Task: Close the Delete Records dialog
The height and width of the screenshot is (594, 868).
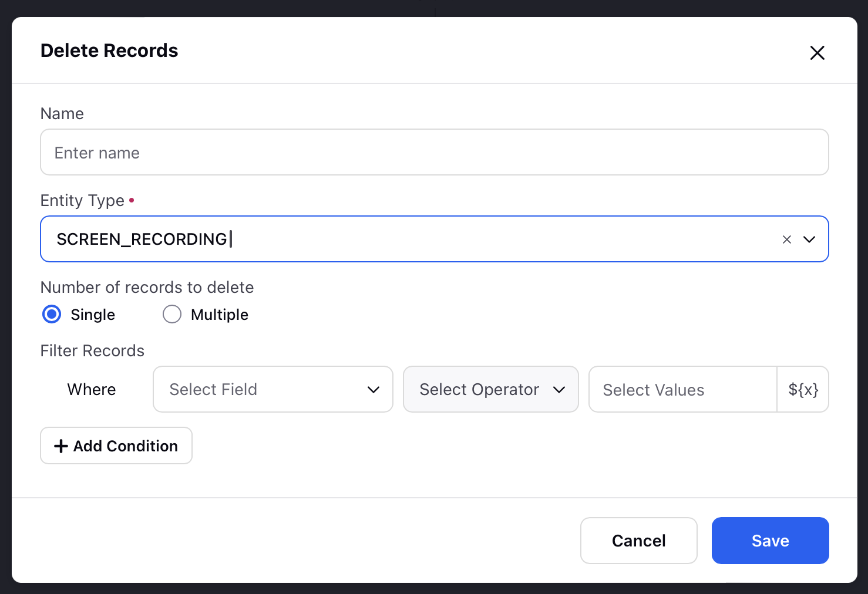Action: [x=817, y=53]
